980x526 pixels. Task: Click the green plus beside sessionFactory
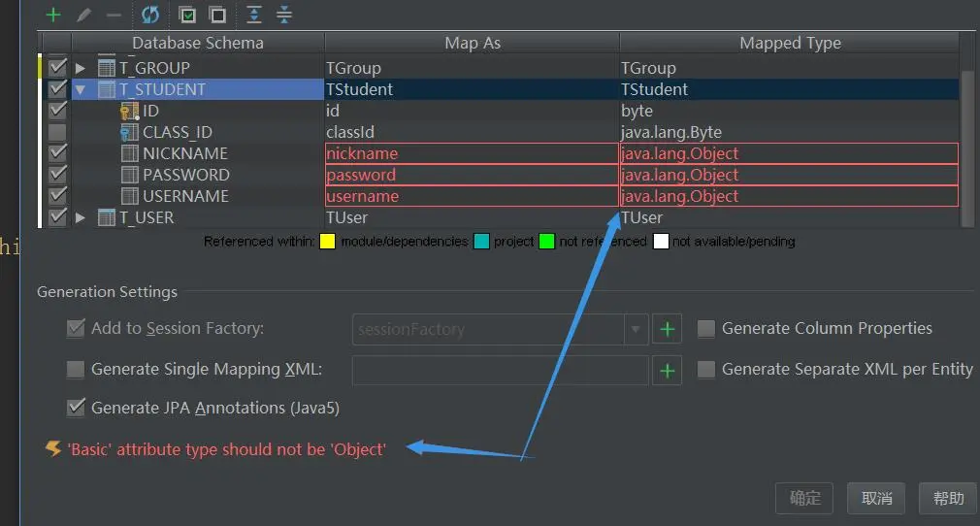pos(667,329)
